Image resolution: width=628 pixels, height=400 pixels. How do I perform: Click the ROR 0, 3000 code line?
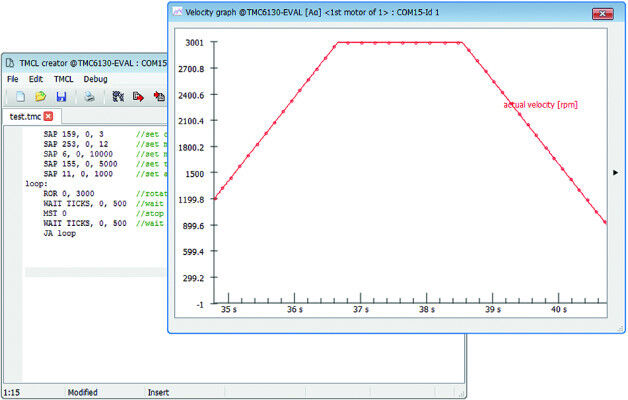coord(69,193)
